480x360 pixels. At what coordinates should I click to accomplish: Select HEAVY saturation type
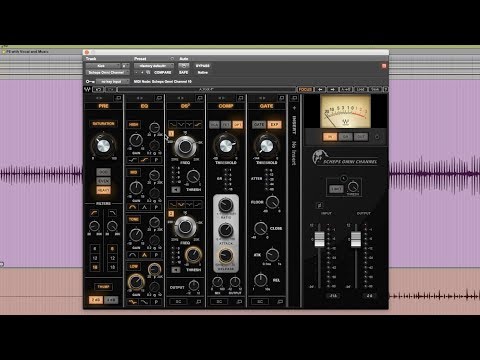click(103, 190)
